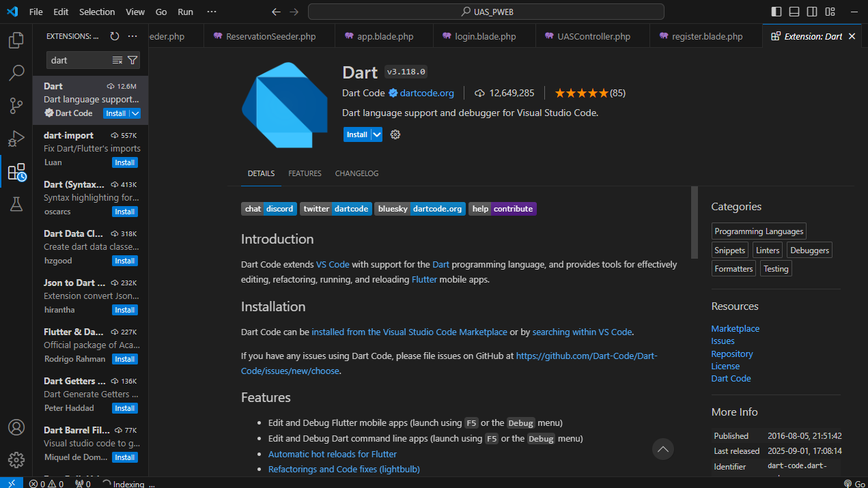
Task: Open the Source Control view
Action: pyautogui.click(x=16, y=106)
